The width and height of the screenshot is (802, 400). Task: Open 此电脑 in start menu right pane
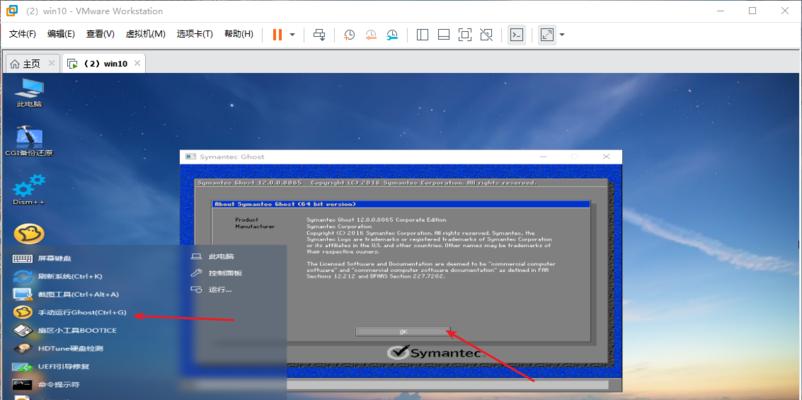point(212,256)
